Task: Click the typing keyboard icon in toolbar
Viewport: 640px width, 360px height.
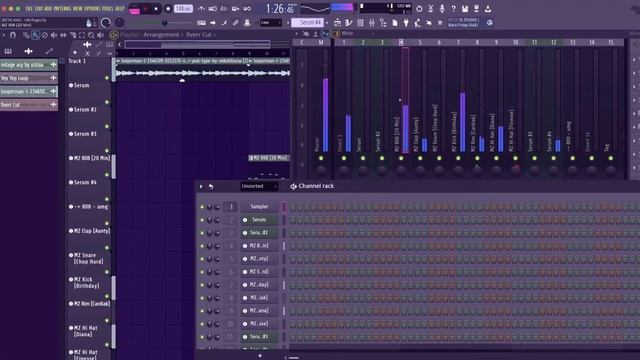Action: click(x=201, y=23)
